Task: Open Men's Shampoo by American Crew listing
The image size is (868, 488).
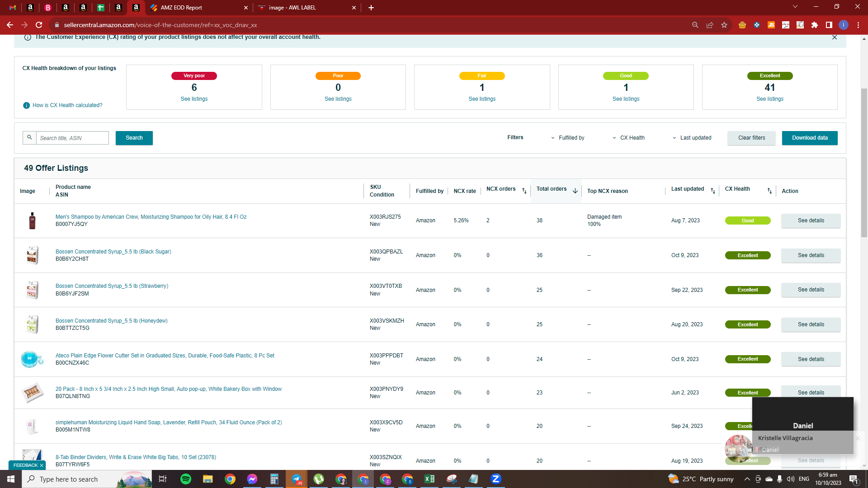Action: (x=151, y=217)
